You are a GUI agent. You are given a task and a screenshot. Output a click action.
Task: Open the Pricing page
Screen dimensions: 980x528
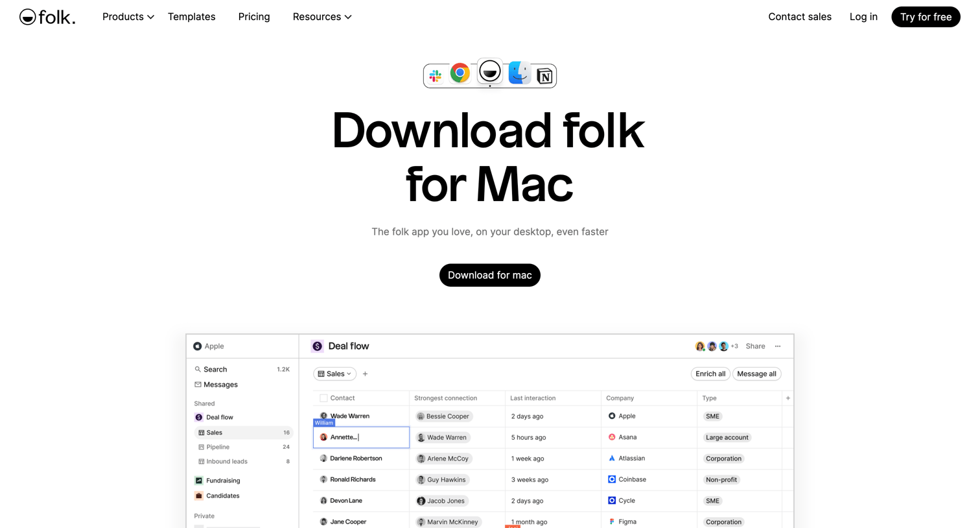coord(254,17)
